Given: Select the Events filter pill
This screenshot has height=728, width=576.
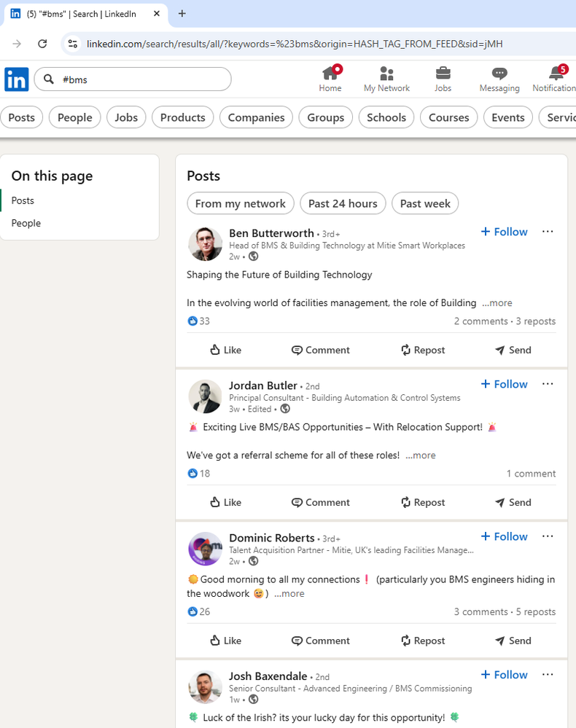Looking at the screenshot, I should pyautogui.click(x=508, y=117).
